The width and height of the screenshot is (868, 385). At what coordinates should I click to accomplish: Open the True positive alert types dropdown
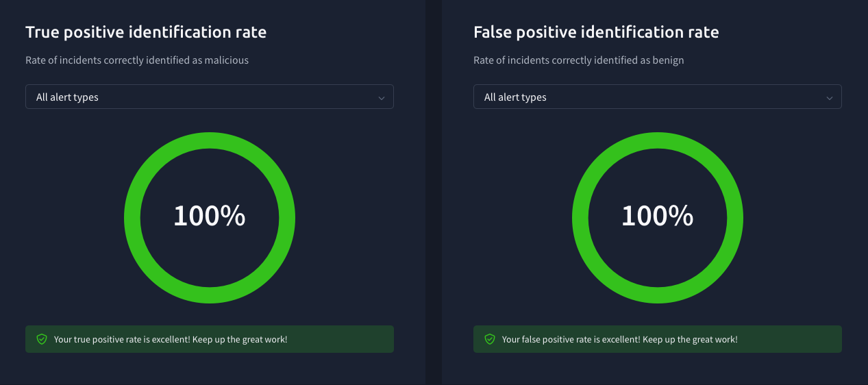coord(210,97)
